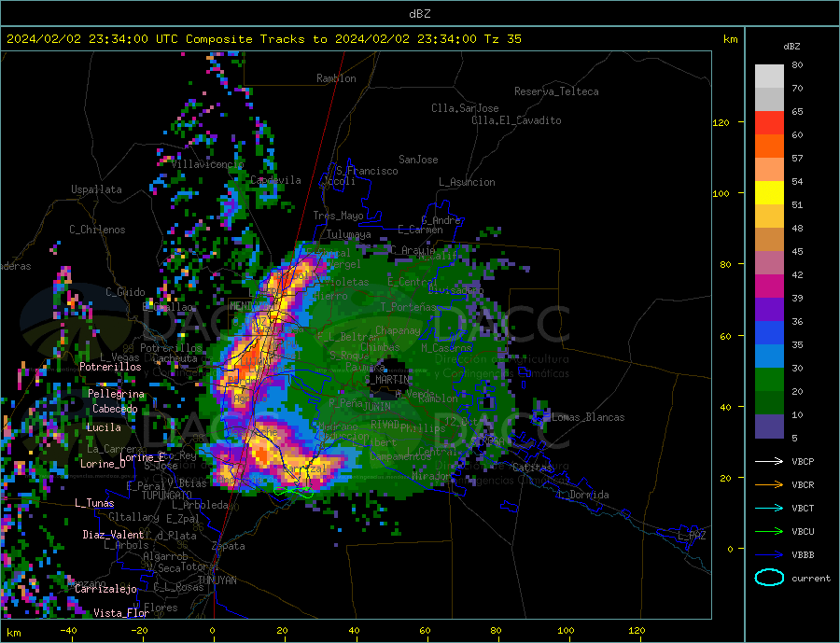The image size is (840, 643).
Task: Pick the light blue swatch between 35 and 30
Action: [x=769, y=356]
